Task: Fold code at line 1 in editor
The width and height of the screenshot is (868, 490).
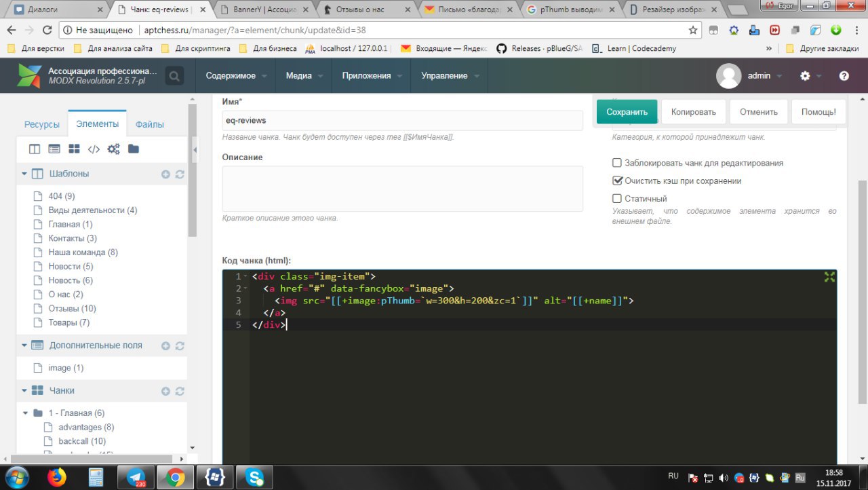Action: coord(245,277)
